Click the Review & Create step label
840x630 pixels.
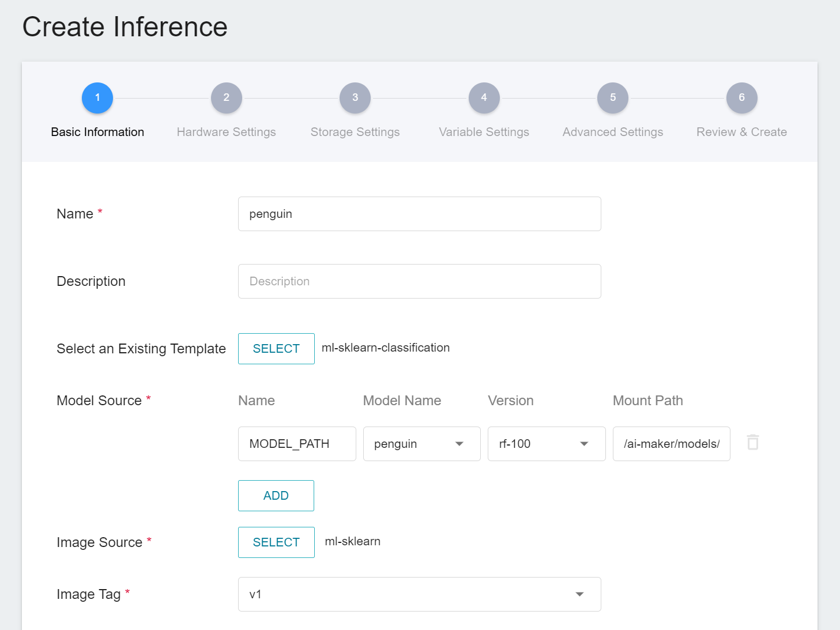(741, 132)
